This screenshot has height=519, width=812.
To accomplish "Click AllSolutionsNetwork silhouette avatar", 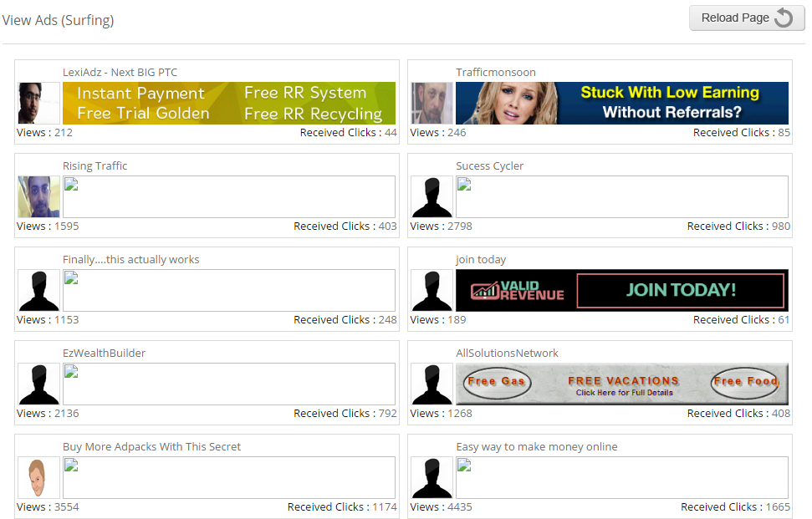I will 432,384.
